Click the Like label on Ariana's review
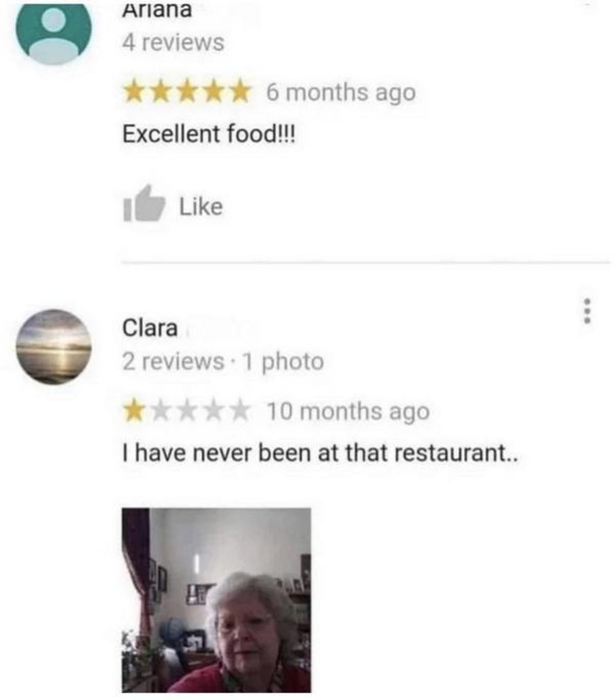Viewport: 615px width, 700px height. (201, 207)
